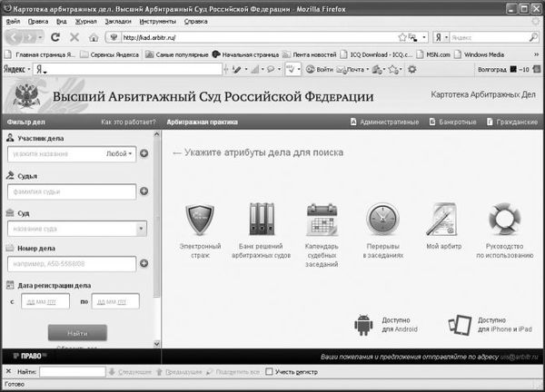Viewport: 545px width, 392px height.
Task: Click the Android availability icon
Action: (363, 325)
